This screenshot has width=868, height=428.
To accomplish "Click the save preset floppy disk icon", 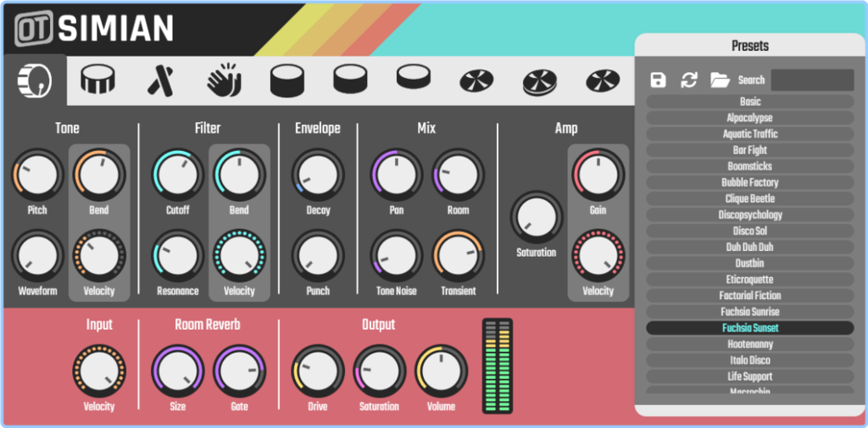I will (658, 80).
